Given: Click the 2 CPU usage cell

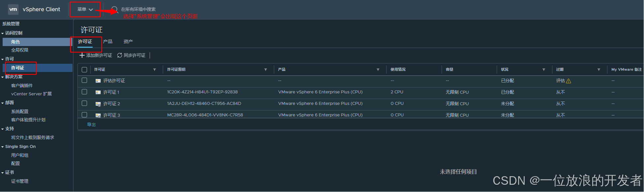Looking at the screenshot, I should (397, 92).
